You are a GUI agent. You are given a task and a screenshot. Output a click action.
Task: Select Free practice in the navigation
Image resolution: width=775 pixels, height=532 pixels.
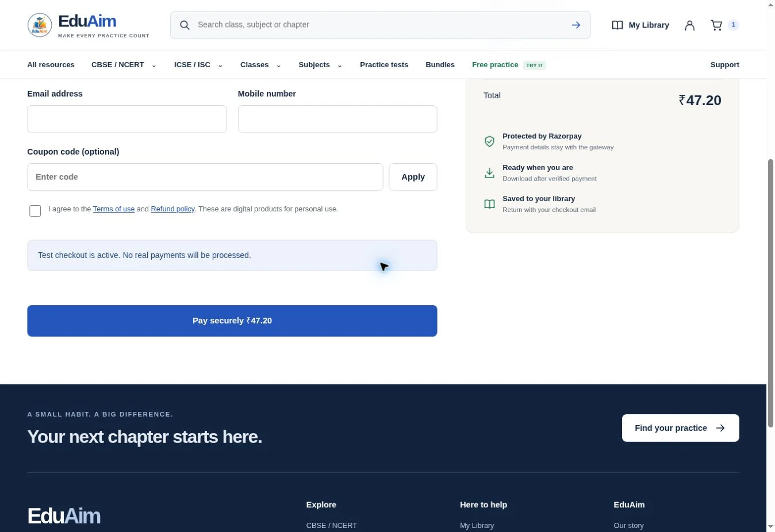[x=495, y=65]
